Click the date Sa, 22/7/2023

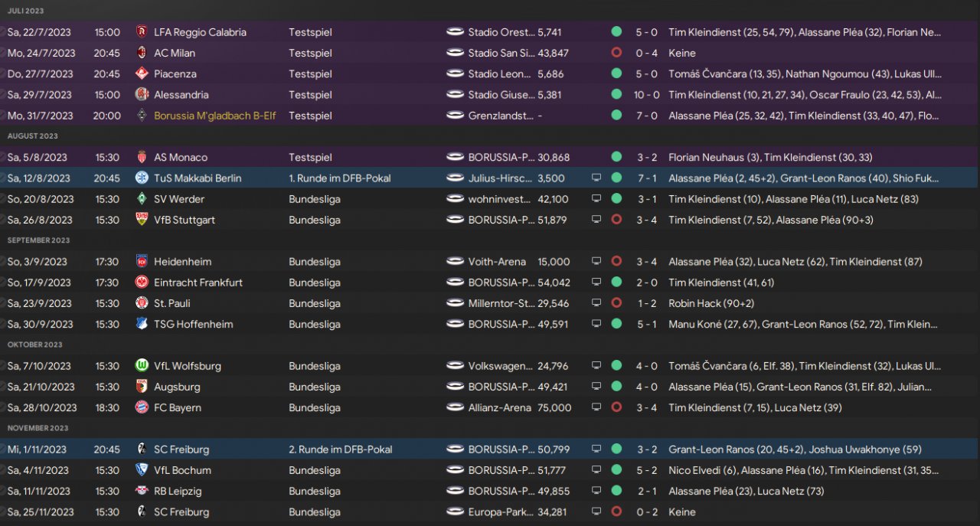(x=41, y=32)
